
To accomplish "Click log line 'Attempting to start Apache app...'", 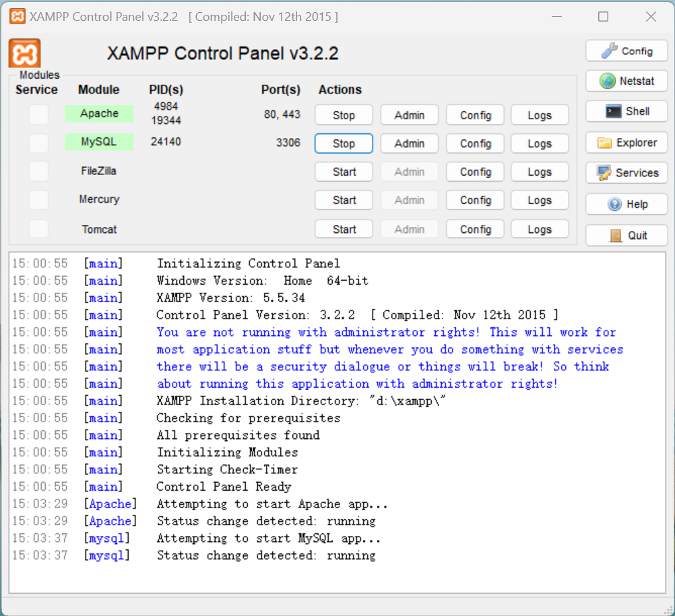I will tap(272, 504).
